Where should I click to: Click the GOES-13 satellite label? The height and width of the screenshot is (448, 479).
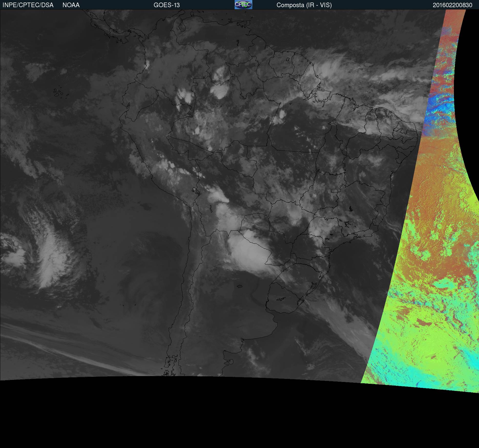pos(167,5)
